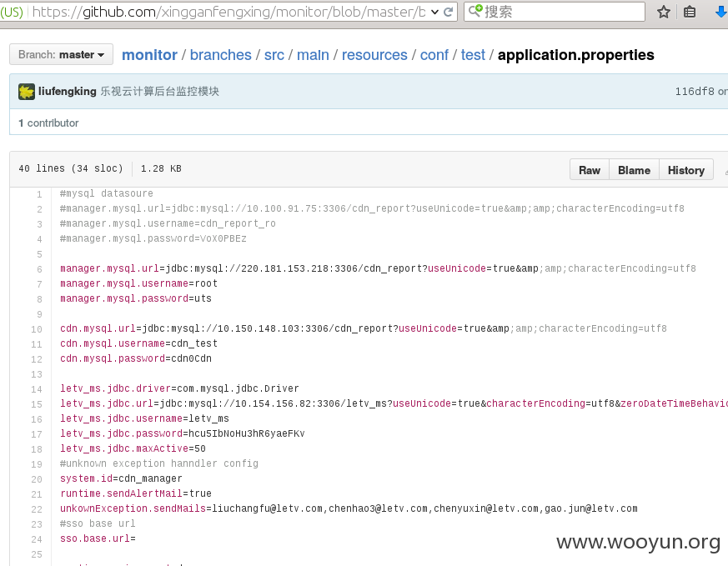The image size is (728, 566).
Task: Select line number 8
Action: click(x=39, y=298)
